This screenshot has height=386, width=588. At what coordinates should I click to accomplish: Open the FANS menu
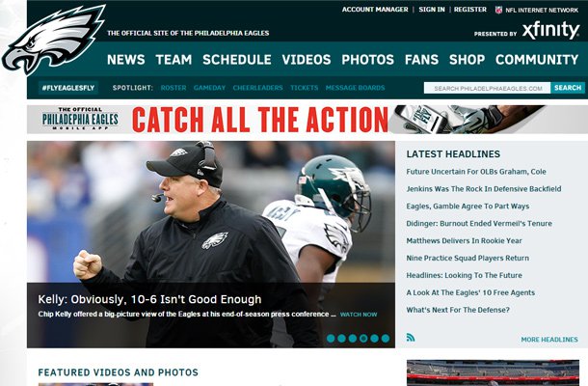(421, 59)
